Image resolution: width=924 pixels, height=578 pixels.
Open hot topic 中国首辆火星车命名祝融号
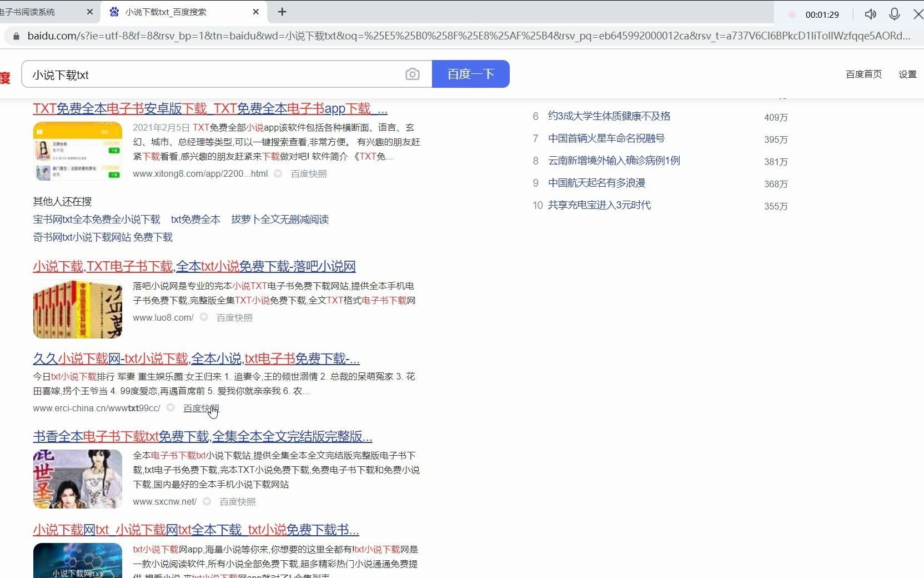coord(606,138)
